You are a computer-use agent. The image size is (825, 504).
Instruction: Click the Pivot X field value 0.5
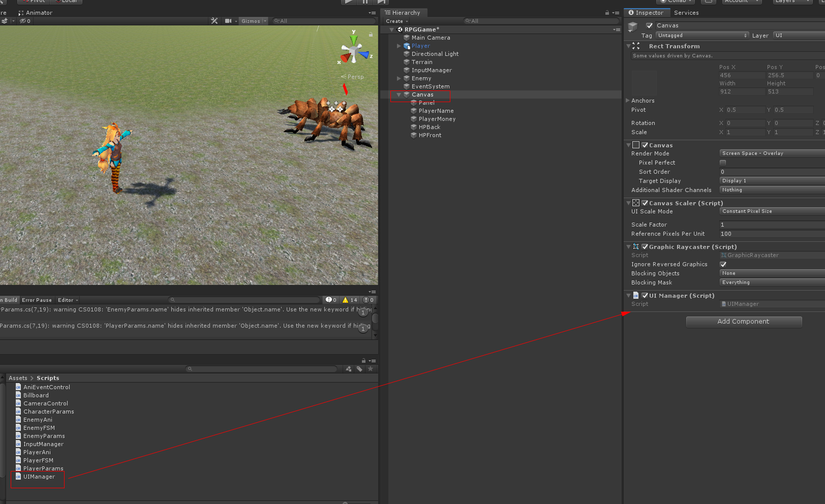[745, 110]
